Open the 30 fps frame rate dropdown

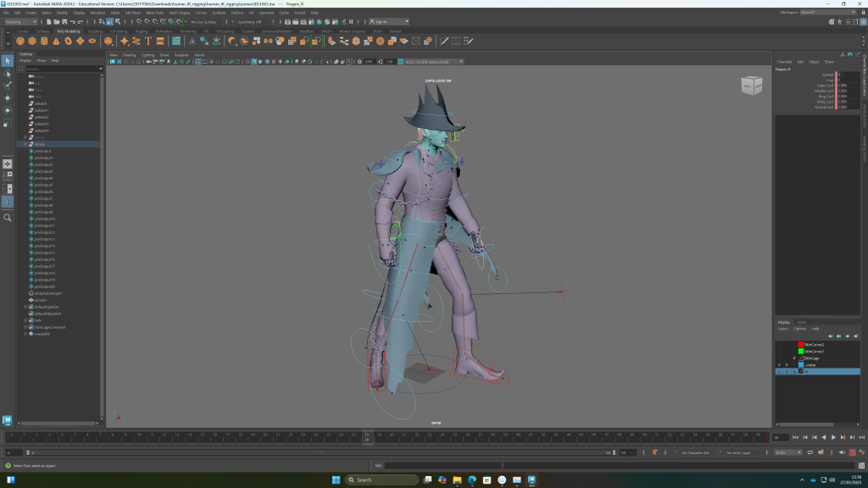pyautogui.click(x=787, y=452)
